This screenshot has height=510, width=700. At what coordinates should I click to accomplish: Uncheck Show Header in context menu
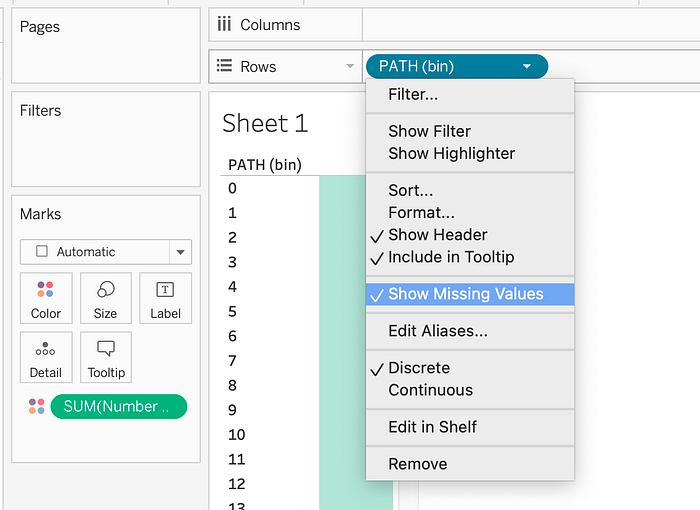pyautogui.click(x=437, y=235)
